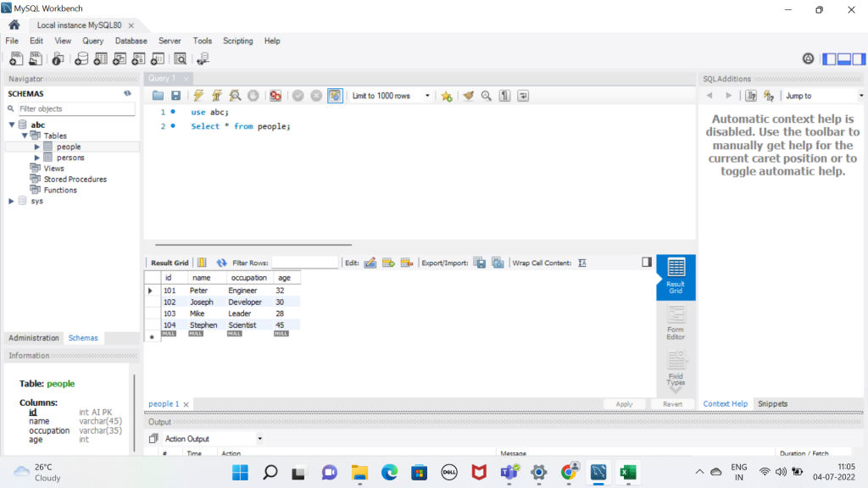Select the search table data magnifier icon
This screenshot has height=488, width=868.
click(180, 58)
